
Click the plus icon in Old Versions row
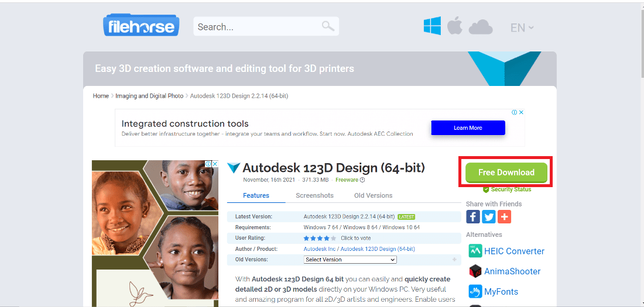coord(455,260)
